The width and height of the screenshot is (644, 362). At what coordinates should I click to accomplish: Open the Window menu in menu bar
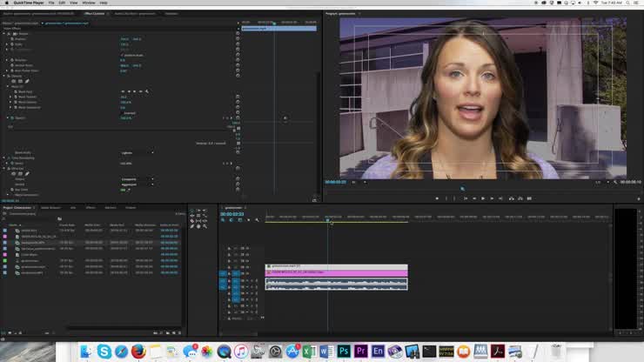pos(88,3)
